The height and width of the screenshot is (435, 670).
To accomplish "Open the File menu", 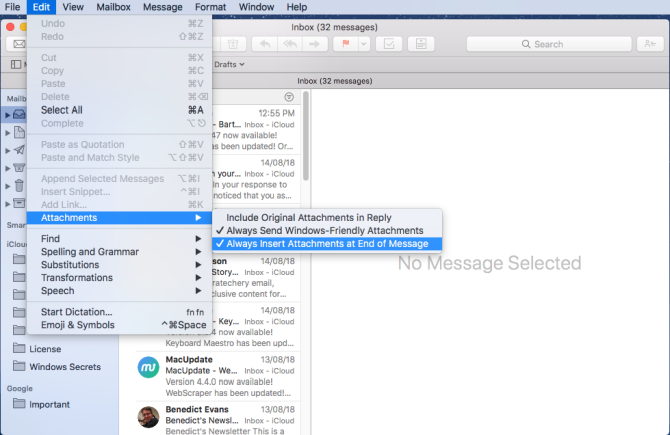I will coord(12,7).
